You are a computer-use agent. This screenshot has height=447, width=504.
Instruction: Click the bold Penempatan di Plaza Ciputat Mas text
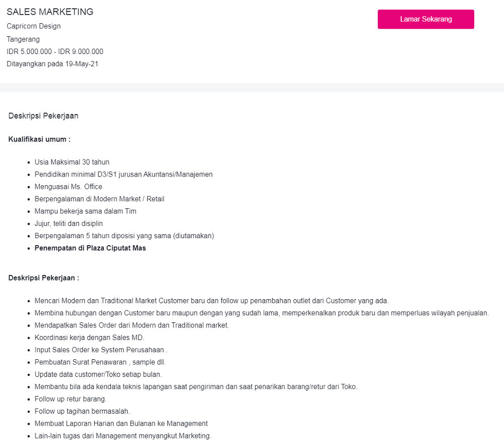(x=90, y=248)
